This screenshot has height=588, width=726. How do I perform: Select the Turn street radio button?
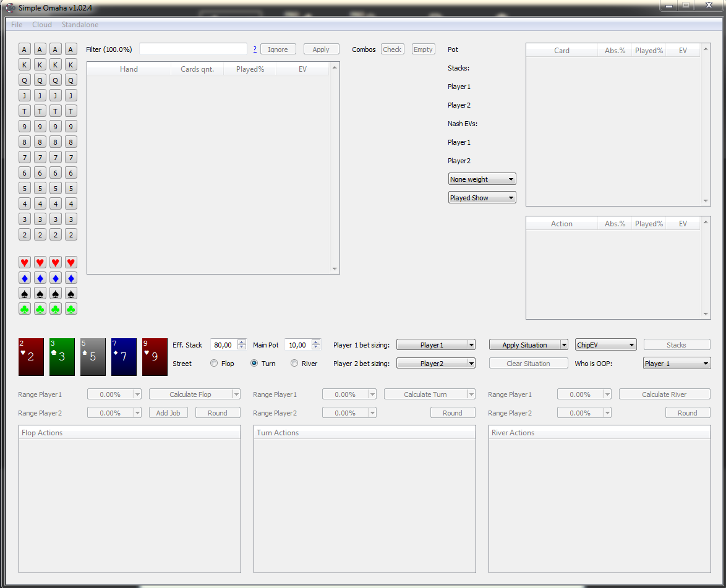254,364
